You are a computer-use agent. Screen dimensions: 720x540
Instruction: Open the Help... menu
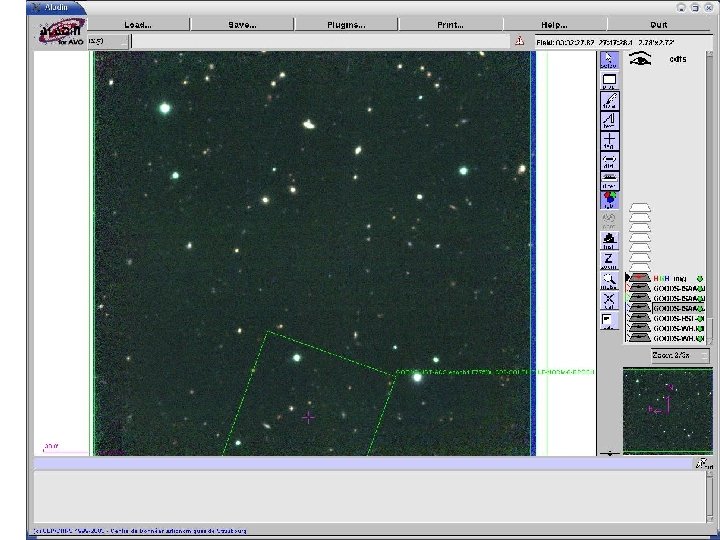point(554,25)
